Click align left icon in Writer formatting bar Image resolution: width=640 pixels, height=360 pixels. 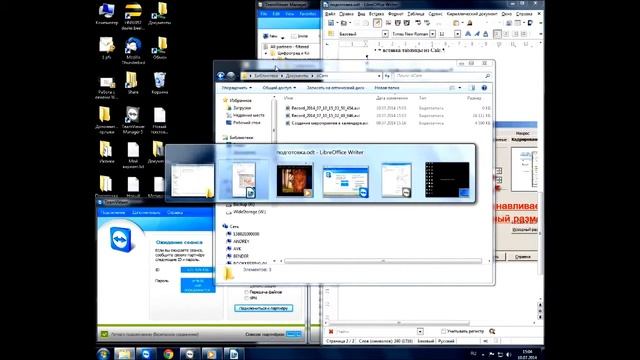[x=497, y=34]
